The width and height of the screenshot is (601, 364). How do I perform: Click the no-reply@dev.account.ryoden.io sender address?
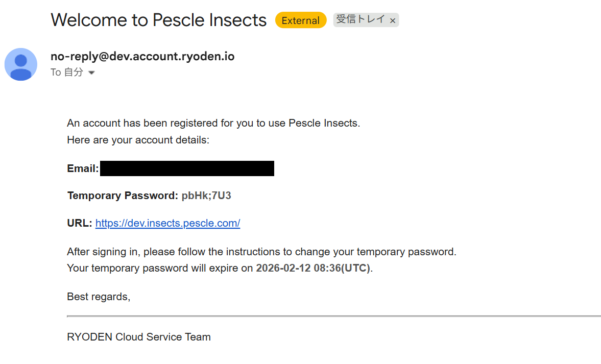pyautogui.click(x=142, y=56)
